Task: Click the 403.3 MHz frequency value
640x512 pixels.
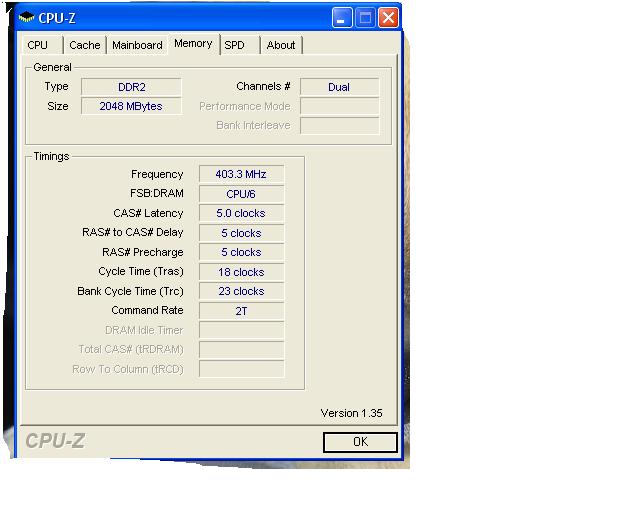Action: (241, 174)
